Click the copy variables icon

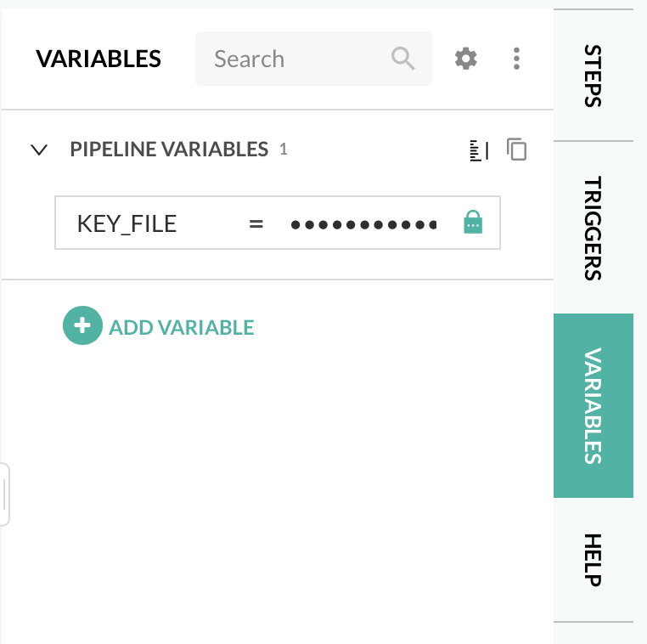(x=516, y=150)
